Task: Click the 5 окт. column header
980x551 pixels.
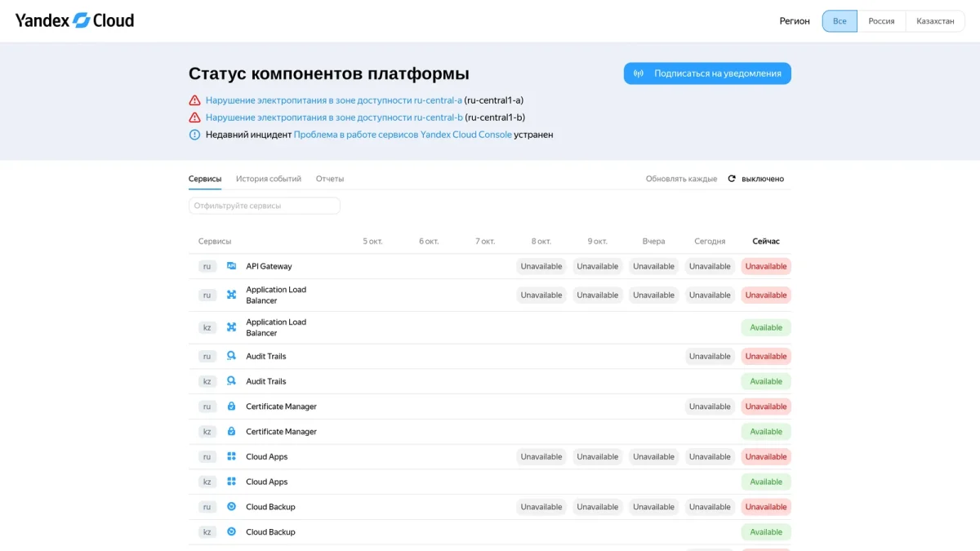Action: (x=373, y=241)
